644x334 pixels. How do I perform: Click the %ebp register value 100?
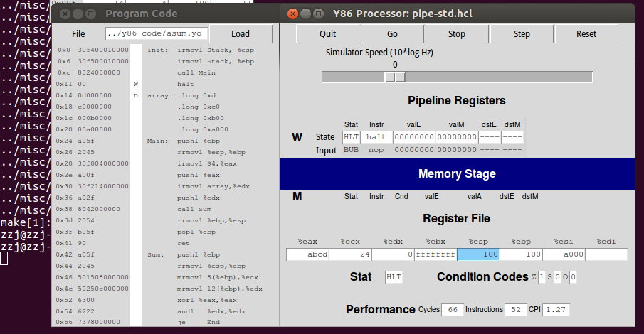point(521,254)
